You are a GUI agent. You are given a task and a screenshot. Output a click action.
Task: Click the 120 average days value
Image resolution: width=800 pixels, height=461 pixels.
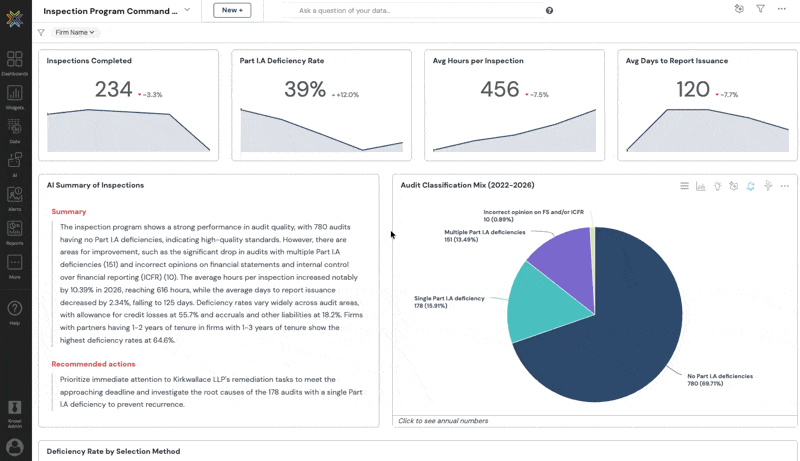pos(693,90)
